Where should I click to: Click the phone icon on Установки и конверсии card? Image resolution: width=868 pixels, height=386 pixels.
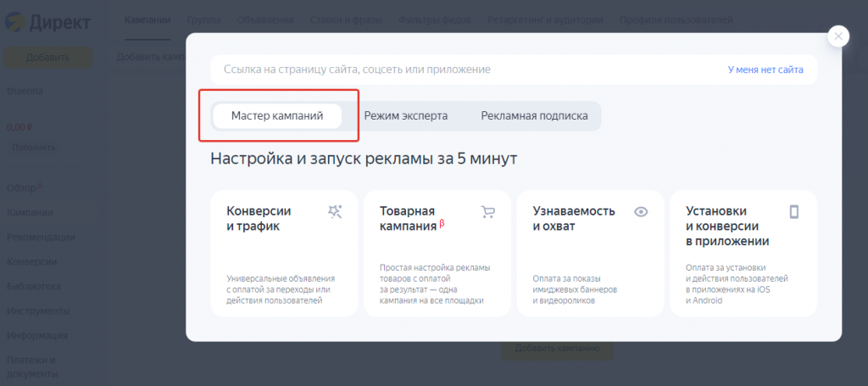tap(793, 211)
